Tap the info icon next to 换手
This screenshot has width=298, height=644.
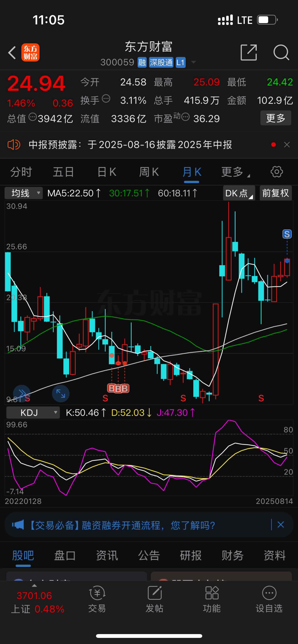[106, 99]
